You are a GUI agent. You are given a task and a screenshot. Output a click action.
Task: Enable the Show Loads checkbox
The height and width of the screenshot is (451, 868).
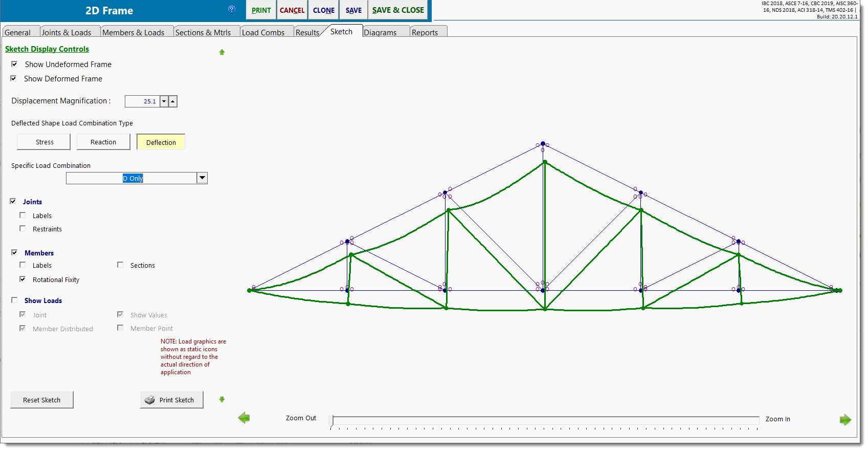pos(14,300)
